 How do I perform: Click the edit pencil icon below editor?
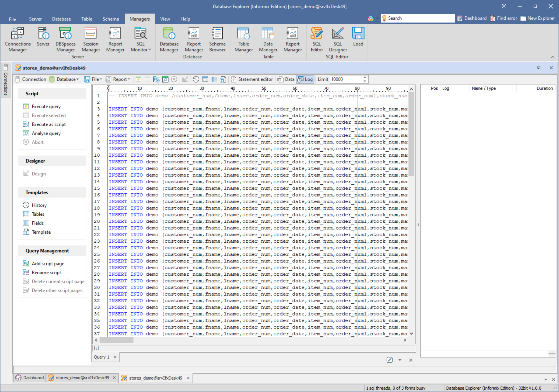[x=389, y=360]
